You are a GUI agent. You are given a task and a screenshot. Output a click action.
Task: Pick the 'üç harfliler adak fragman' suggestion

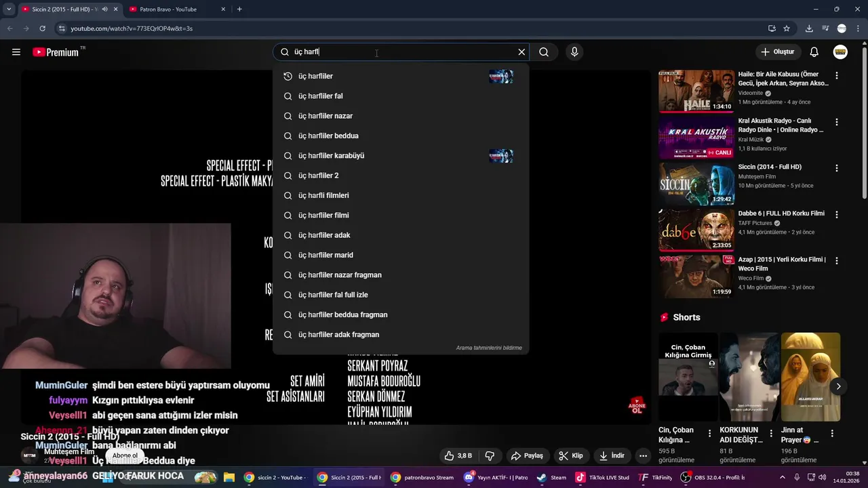point(401,335)
